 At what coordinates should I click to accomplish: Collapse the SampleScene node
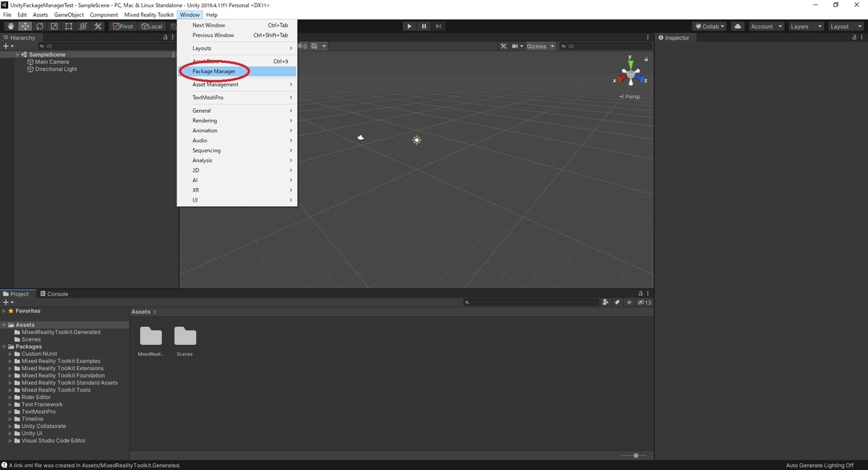[17, 55]
